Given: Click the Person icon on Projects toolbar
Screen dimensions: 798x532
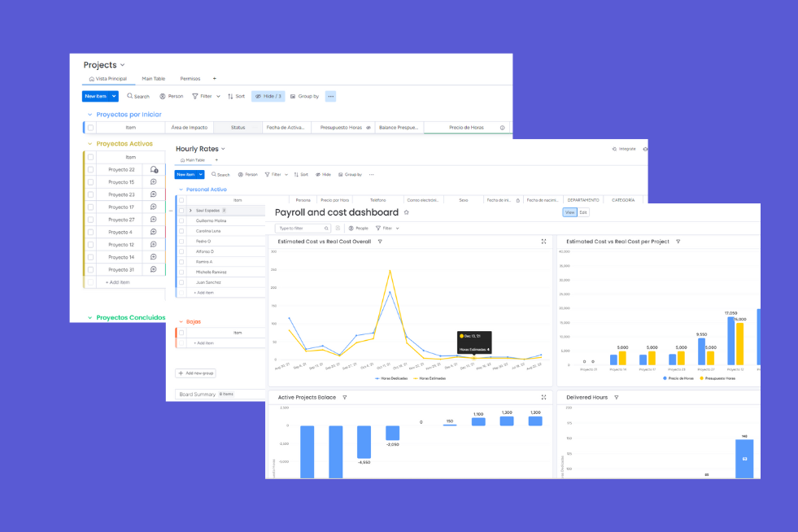Looking at the screenshot, I should [161, 96].
